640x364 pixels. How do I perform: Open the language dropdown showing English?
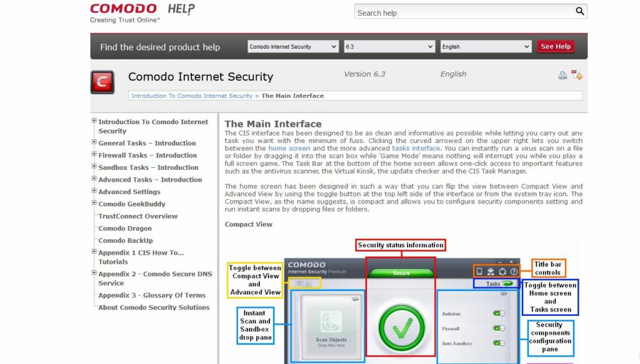[x=486, y=46]
